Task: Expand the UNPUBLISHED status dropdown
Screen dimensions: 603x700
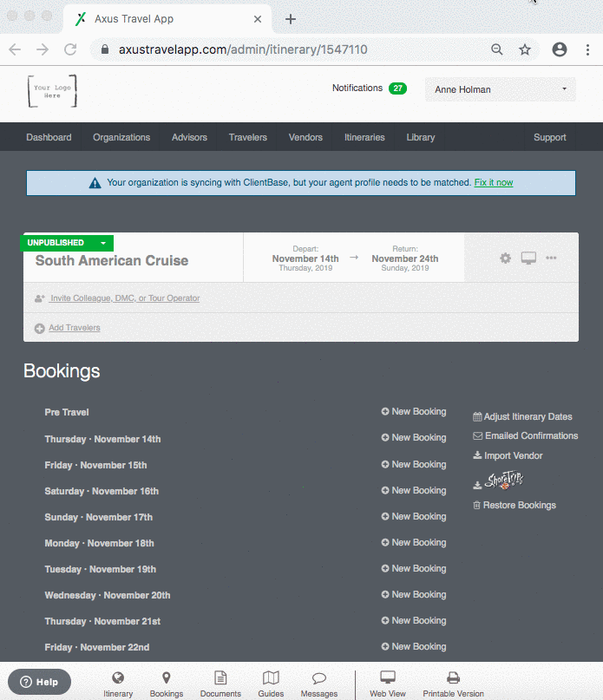Action: [x=103, y=243]
